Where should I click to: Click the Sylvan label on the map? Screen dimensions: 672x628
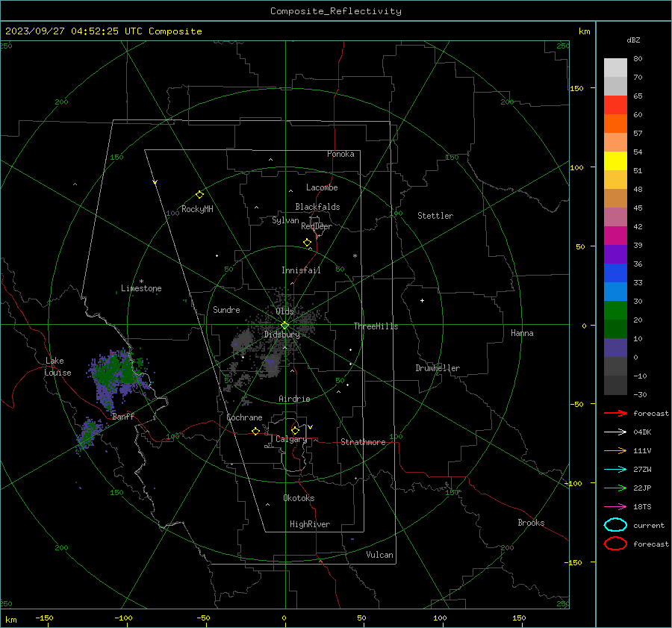(x=285, y=220)
